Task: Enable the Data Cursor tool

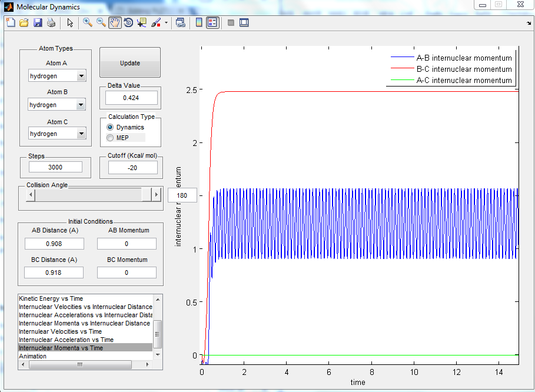Action: pyautogui.click(x=142, y=23)
